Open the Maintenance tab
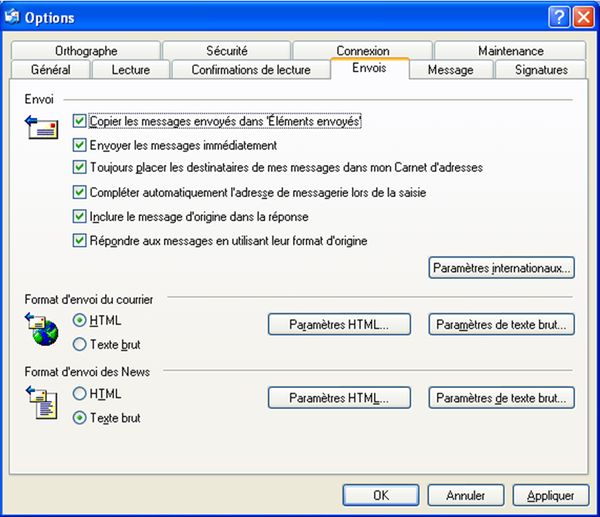 pos(510,51)
